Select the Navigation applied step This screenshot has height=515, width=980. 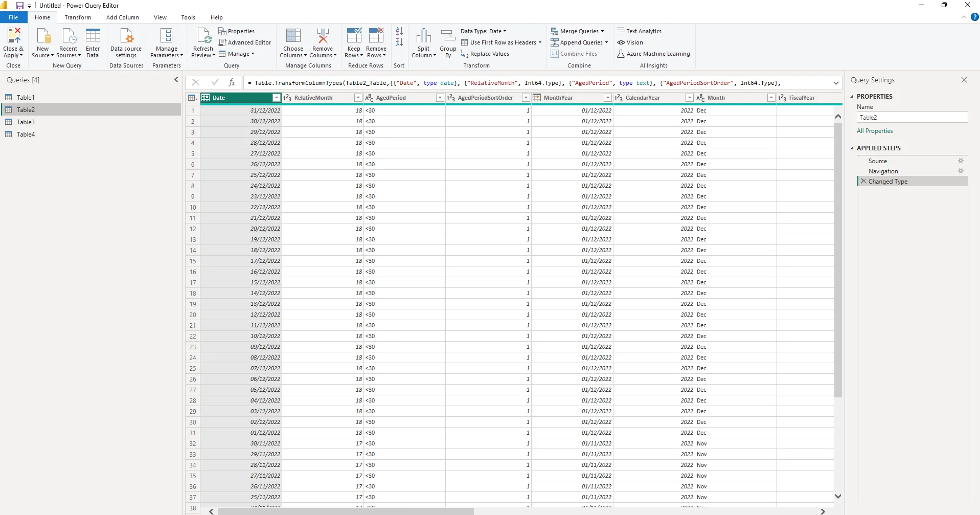pyautogui.click(x=912, y=171)
